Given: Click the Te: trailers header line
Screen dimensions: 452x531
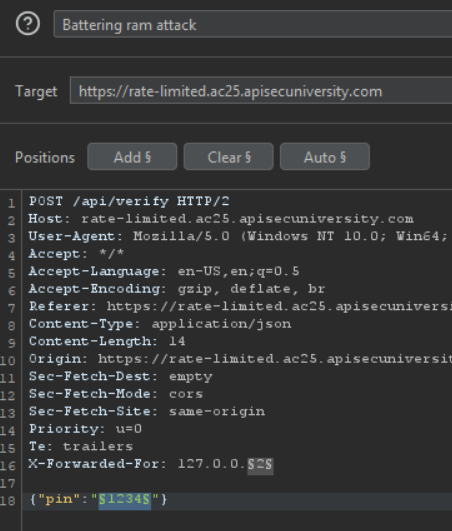Looking at the screenshot, I should (x=81, y=447).
